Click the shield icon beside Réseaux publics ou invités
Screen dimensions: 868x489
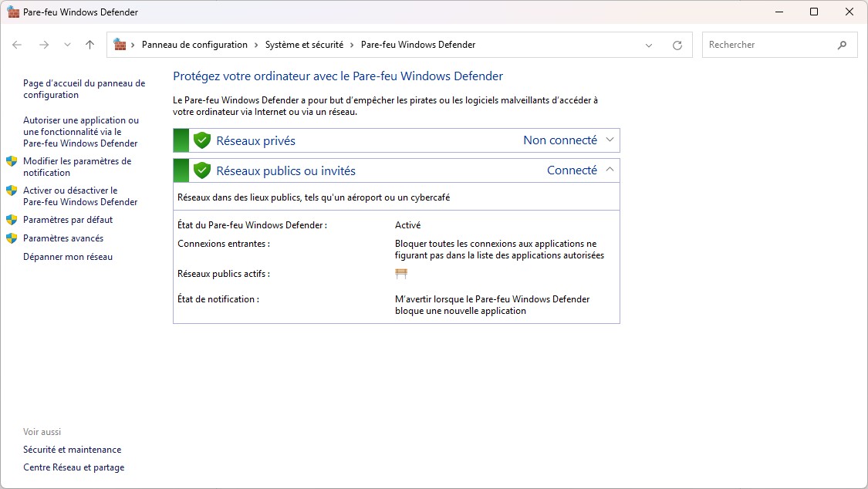click(x=201, y=170)
